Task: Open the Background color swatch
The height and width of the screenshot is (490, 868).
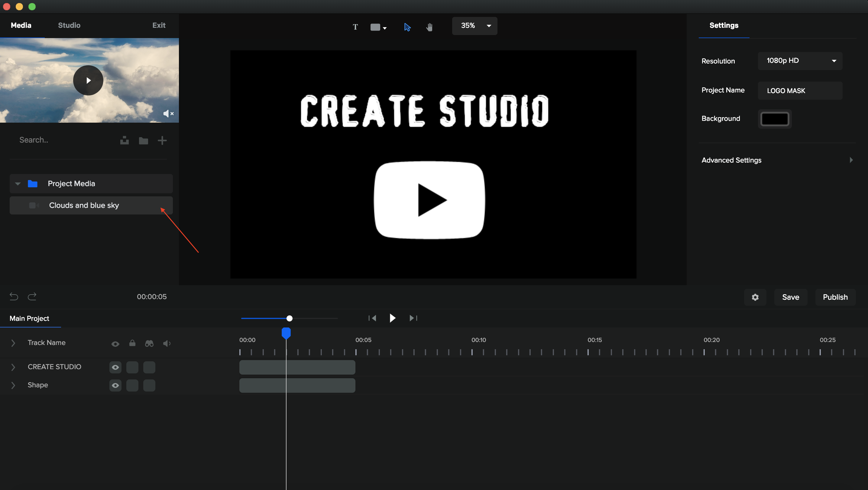Action: [775, 119]
